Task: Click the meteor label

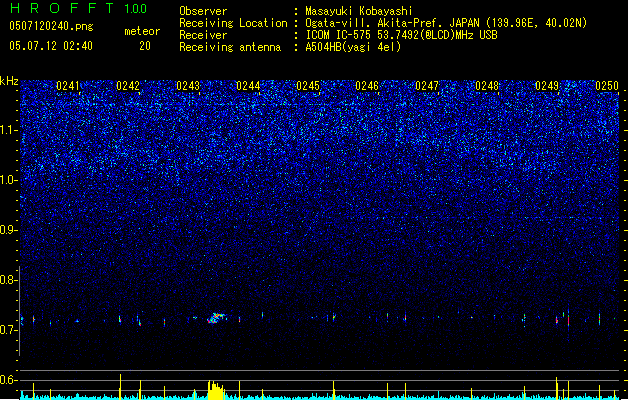Action: [142, 31]
